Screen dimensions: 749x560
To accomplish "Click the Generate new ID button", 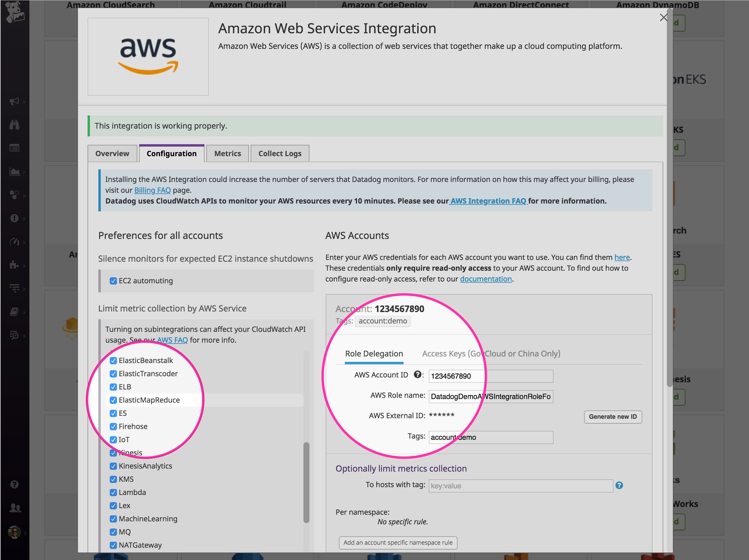I will pos(613,417).
